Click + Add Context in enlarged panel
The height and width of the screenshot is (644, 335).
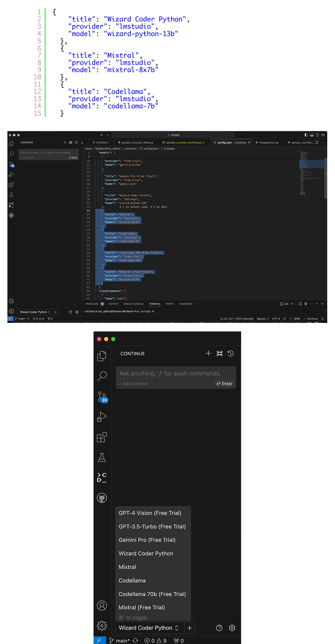[133, 384]
